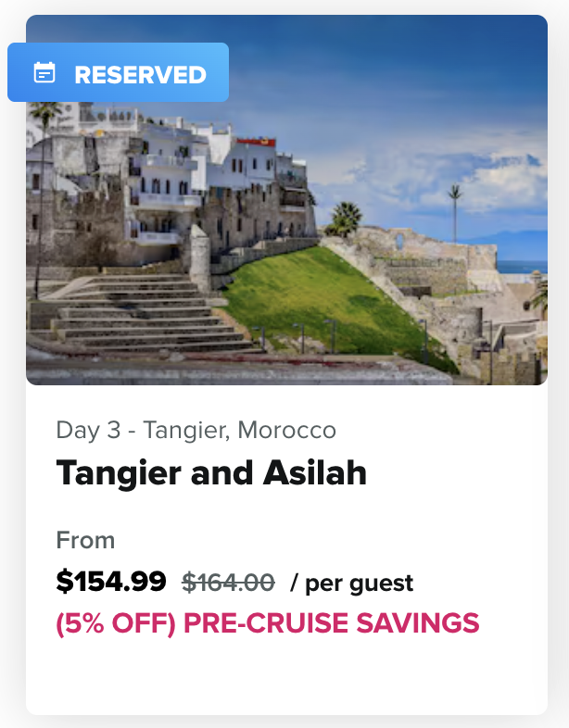Click the "From" label above the price

point(85,540)
